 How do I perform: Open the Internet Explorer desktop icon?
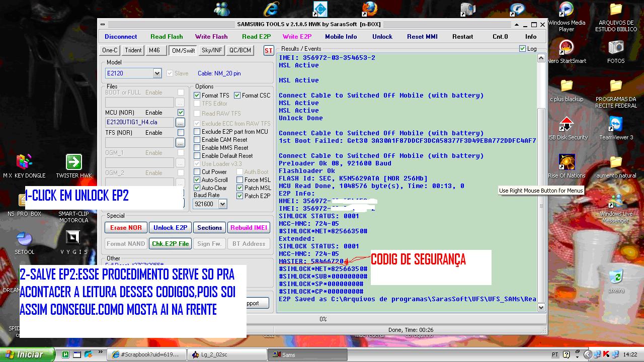(x=271, y=9)
